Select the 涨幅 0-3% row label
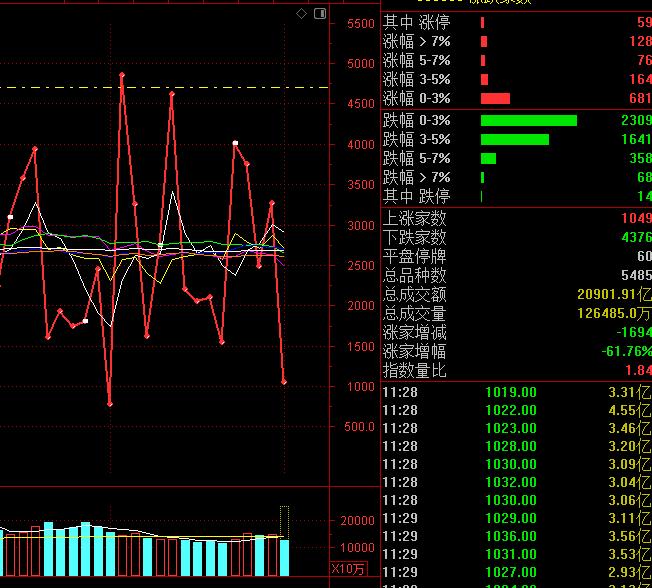The image size is (652, 588). [416, 98]
